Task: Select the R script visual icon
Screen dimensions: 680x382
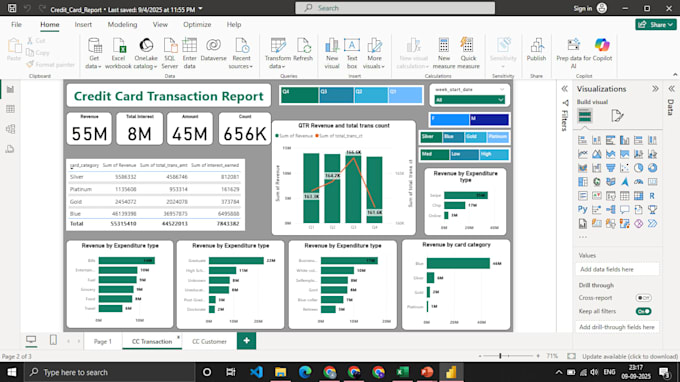Action: [x=652, y=196]
